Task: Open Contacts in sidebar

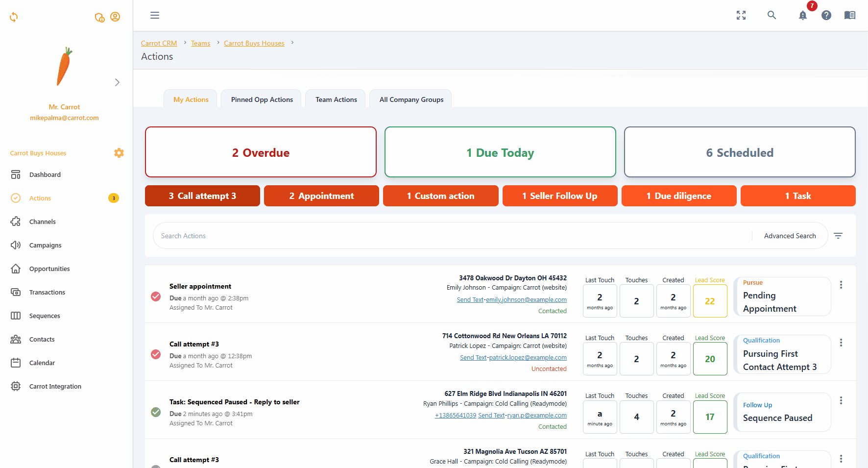Action: [x=42, y=339]
